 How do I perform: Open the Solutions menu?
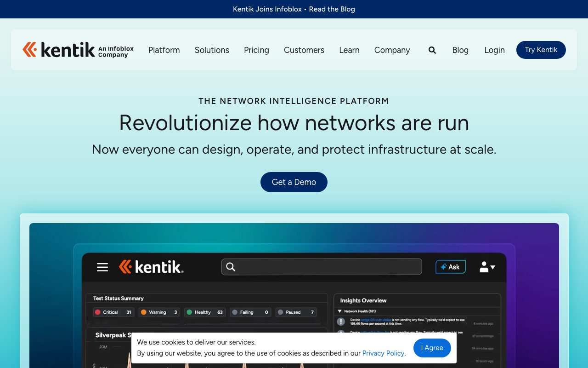[212, 50]
